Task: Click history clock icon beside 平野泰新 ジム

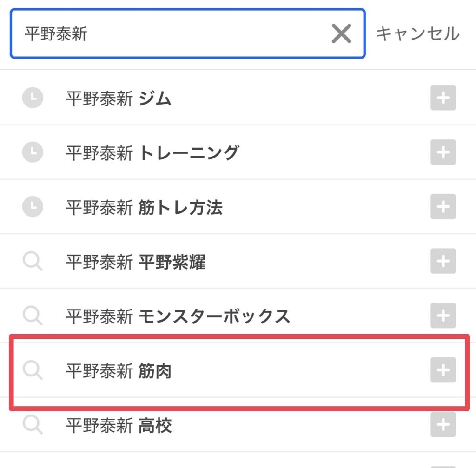Action: tap(33, 98)
